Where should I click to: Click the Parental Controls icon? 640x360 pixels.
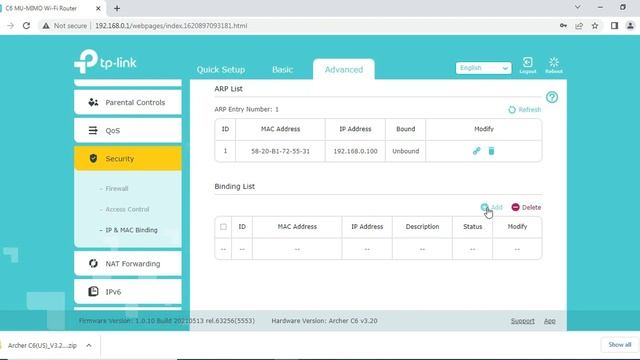pyautogui.click(x=93, y=102)
